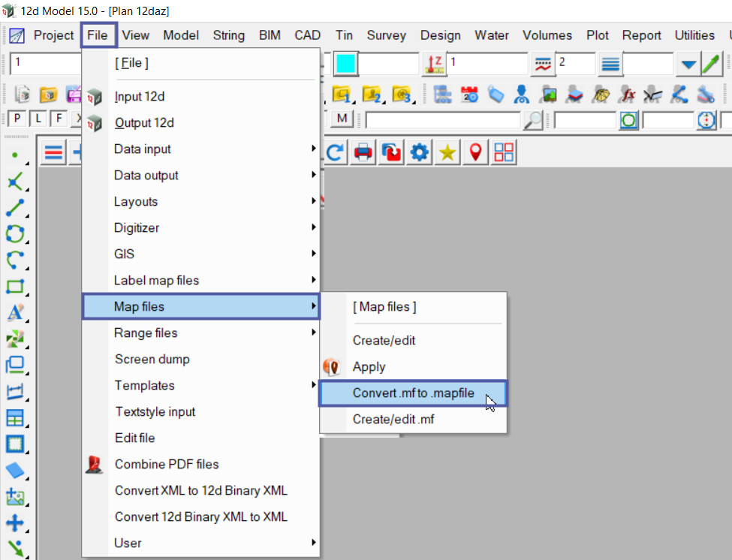Click Apply in Map files submenu
Viewport: 732px width, 560px height.
(413, 367)
